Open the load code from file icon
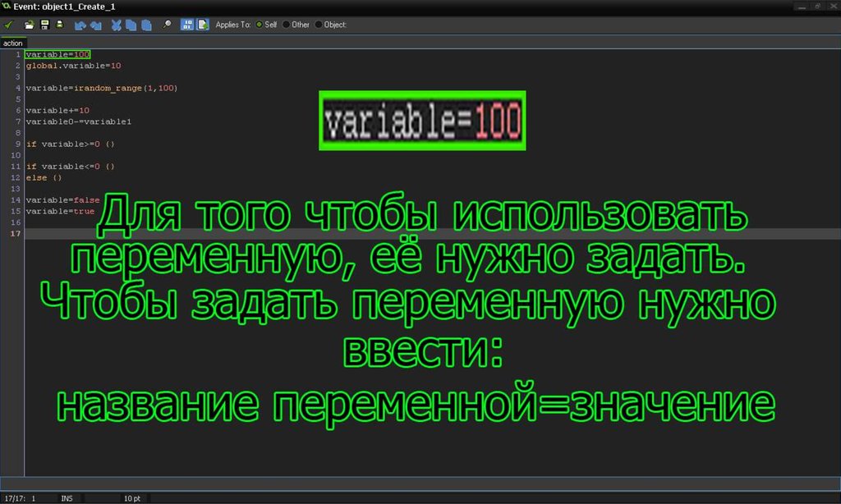 pyautogui.click(x=30, y=25)
